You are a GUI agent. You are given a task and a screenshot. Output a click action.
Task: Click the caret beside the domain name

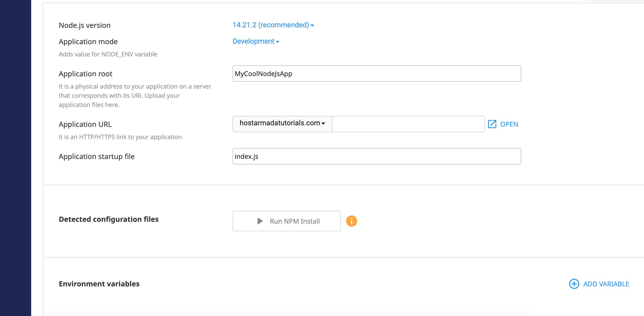coord(323,124)
